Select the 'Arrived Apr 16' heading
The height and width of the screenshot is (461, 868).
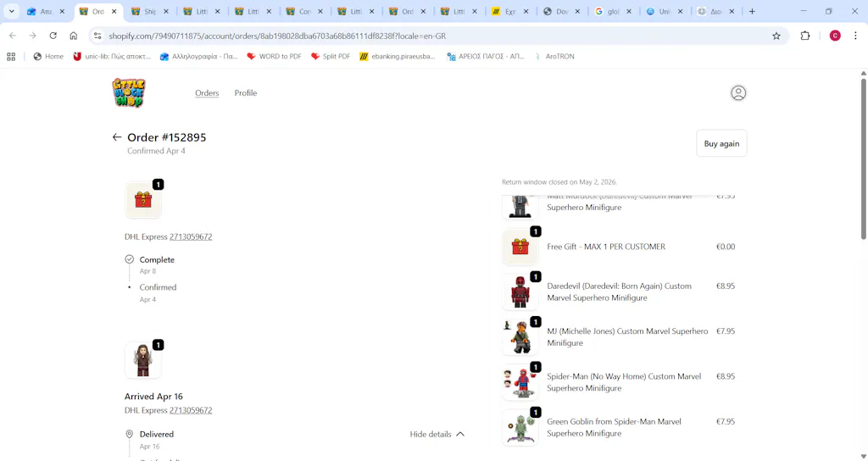(153, 397)
